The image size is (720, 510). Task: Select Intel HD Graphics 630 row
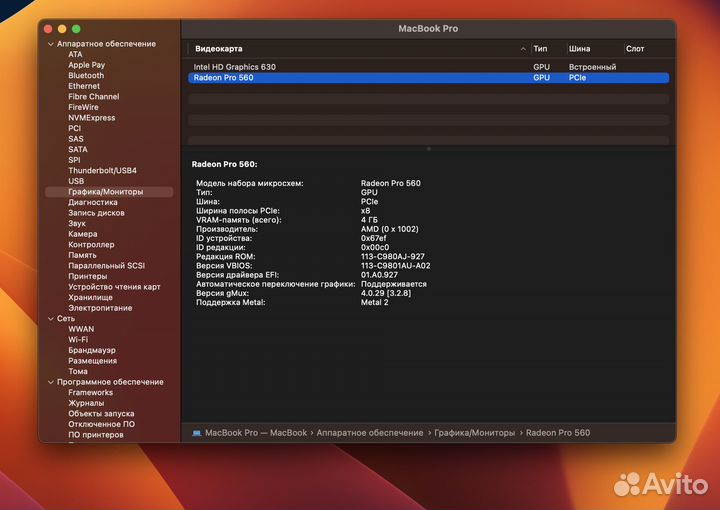428,67
